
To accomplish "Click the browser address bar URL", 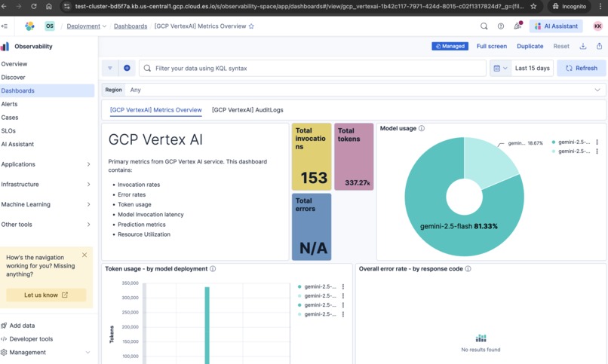I will tap(299, 6).
